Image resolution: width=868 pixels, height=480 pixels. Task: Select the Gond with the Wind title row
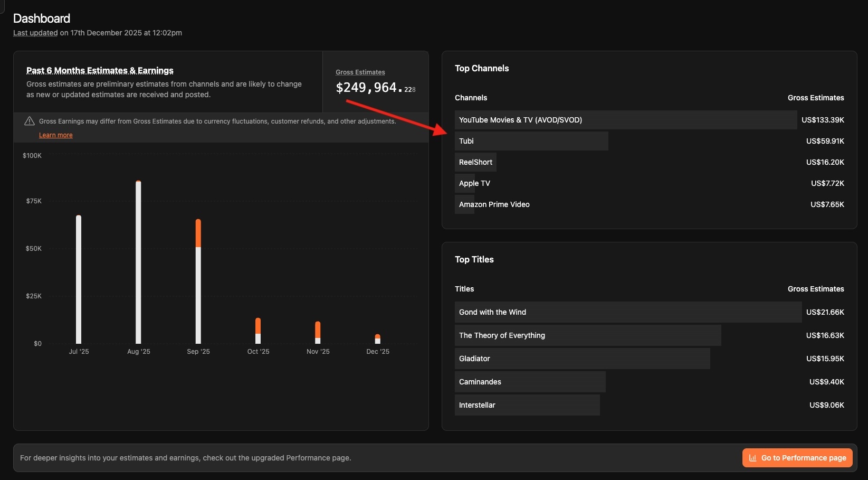(x=650, y=312)
